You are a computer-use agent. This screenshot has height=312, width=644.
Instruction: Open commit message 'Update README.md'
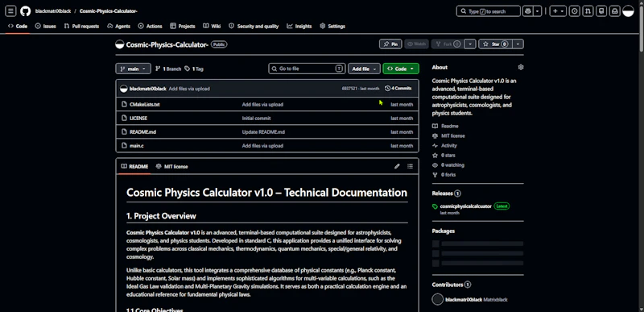(x=263, y=132)
